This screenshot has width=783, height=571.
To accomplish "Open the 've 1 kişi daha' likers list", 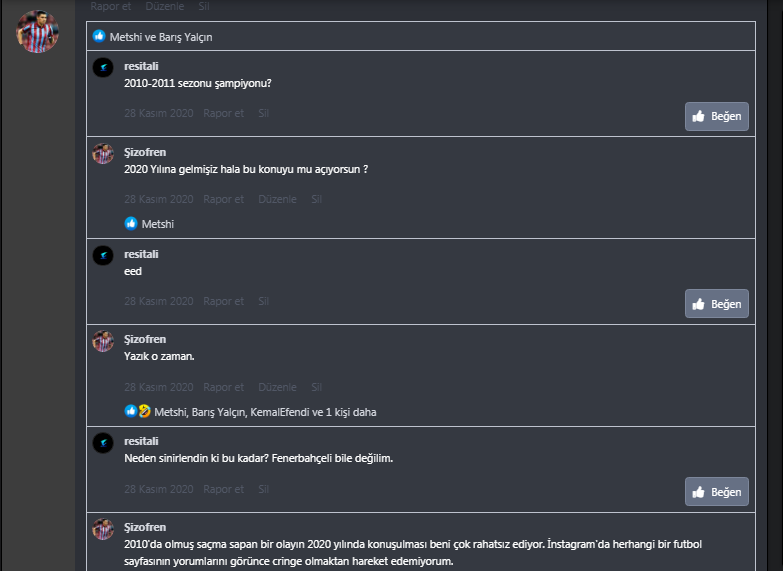I will pos(344,412).
